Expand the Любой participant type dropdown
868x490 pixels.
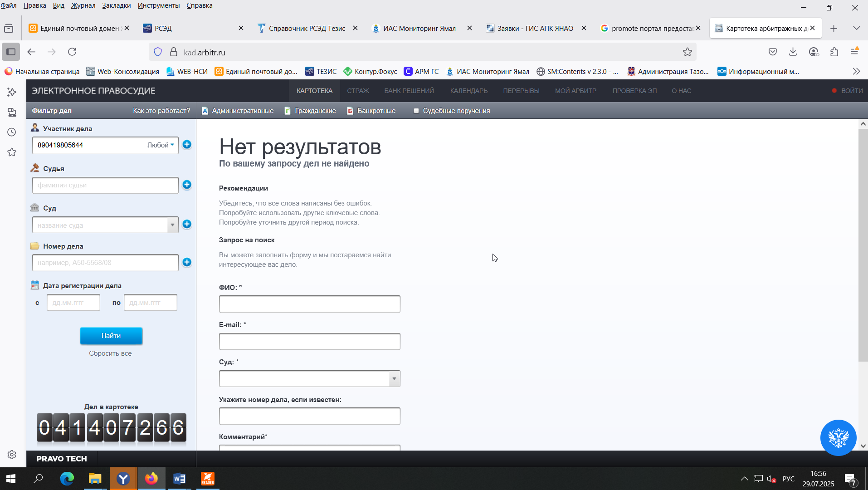[x=161, y=145]
